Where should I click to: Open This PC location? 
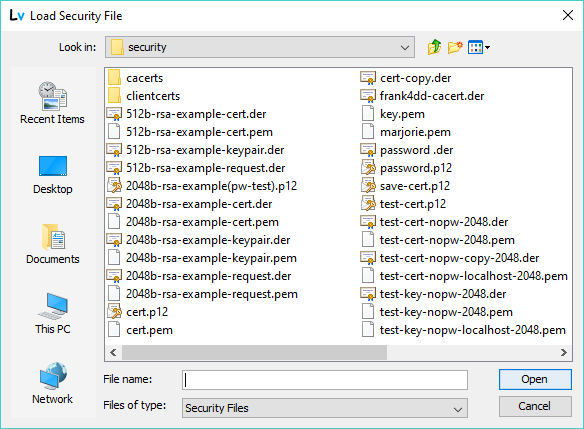(53, 314)
